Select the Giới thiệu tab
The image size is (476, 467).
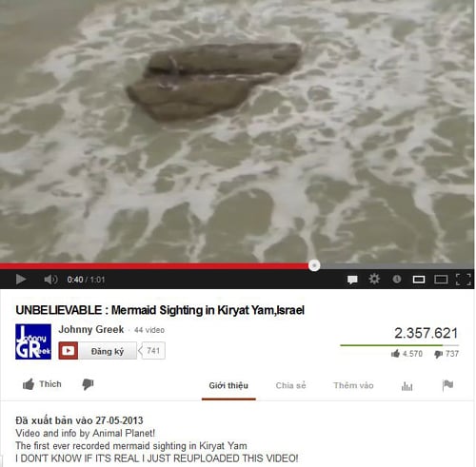[228, 385]
